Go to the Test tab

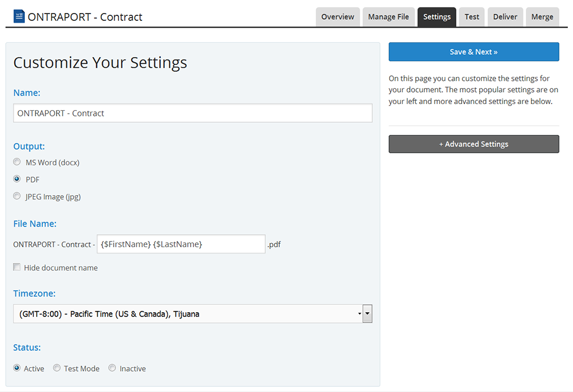[x=472, y=17]
